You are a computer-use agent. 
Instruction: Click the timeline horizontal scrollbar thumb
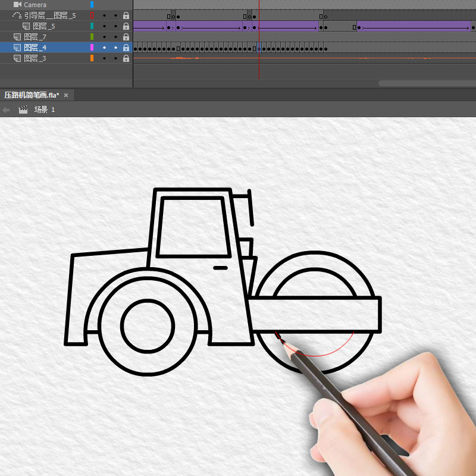(427, 83)
